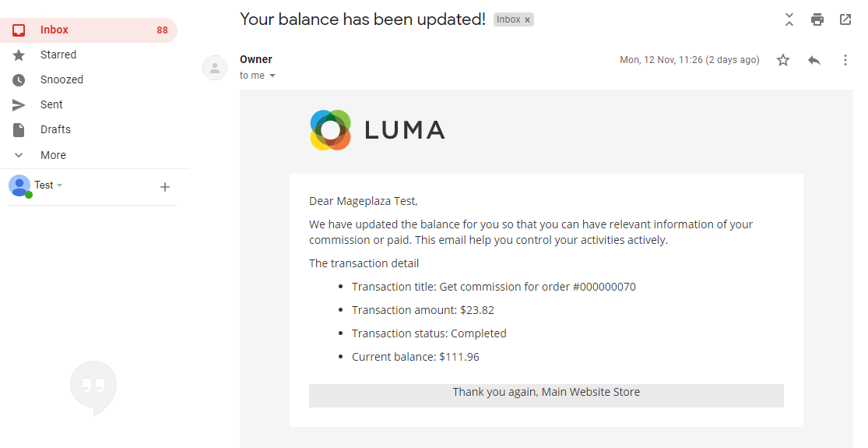Viewport: 868px width, 448px height.
Task: Click the plus icon beside Test
Action: pos(165,187)
